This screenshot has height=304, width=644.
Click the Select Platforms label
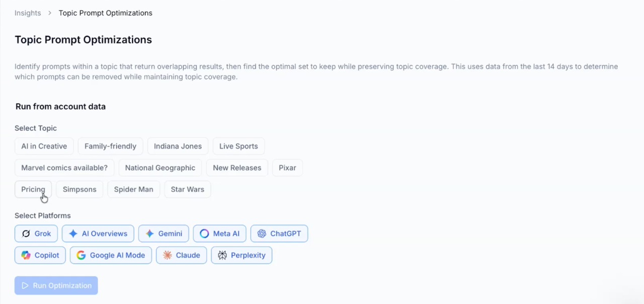43,215
